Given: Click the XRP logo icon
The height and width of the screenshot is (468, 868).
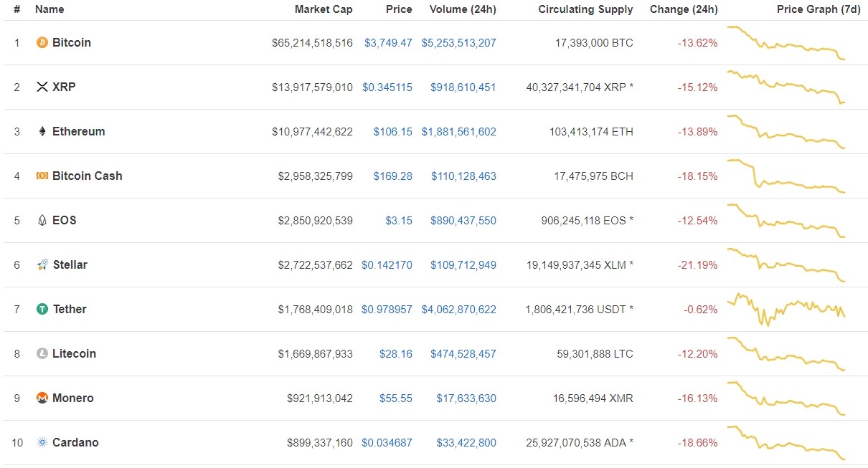Looking at the screenshot, I should 42,87.
